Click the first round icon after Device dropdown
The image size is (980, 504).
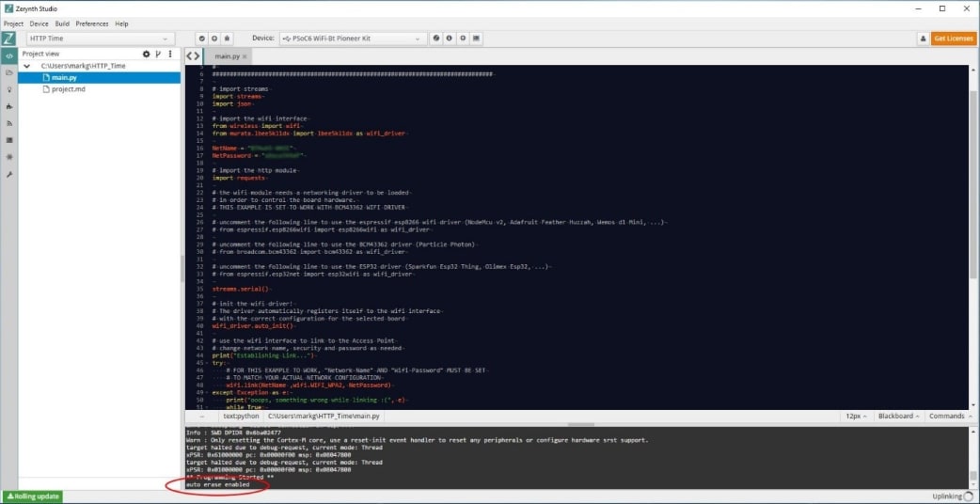pyautogui.click(x=436, y=39)
